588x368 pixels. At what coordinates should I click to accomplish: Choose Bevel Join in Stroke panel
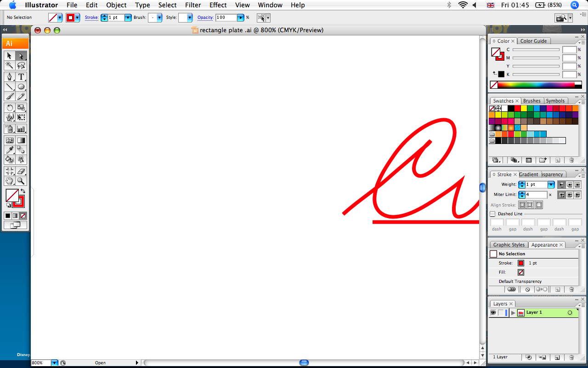coord(577,195)
